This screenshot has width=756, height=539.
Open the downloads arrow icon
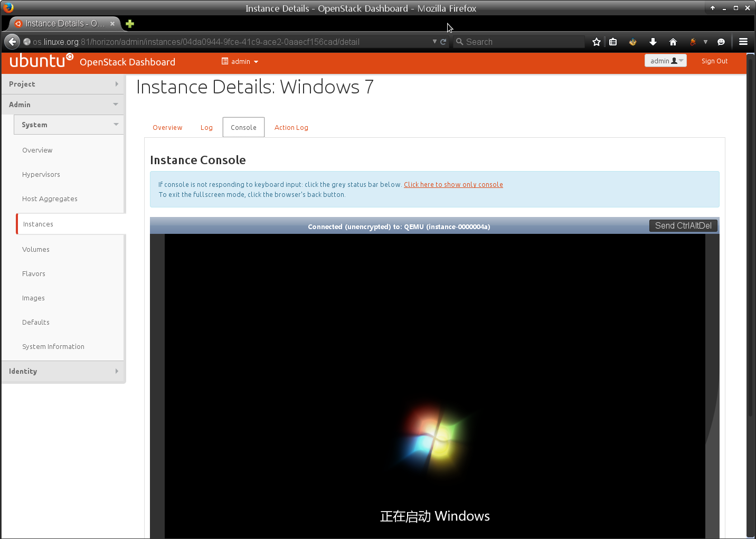pyautogui.click(x=653, y=42)
